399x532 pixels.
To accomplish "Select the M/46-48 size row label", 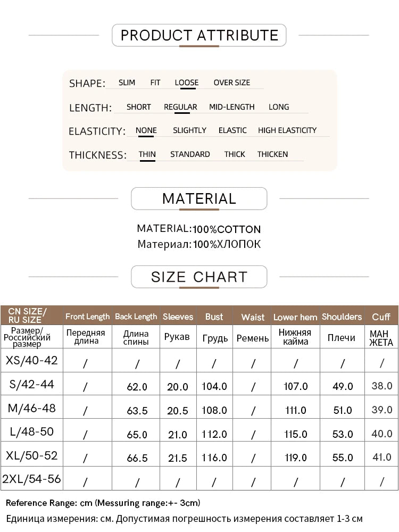I will [x=31, y=409].
